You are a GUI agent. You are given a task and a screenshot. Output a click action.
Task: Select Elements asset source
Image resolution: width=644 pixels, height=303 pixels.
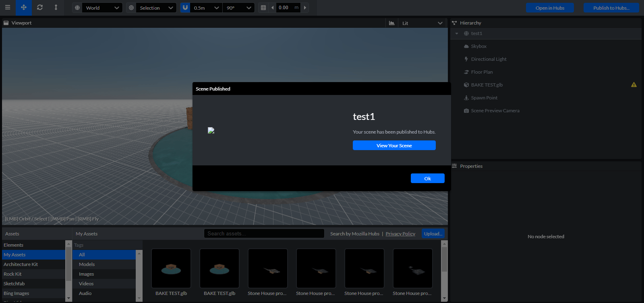point(33,245)
